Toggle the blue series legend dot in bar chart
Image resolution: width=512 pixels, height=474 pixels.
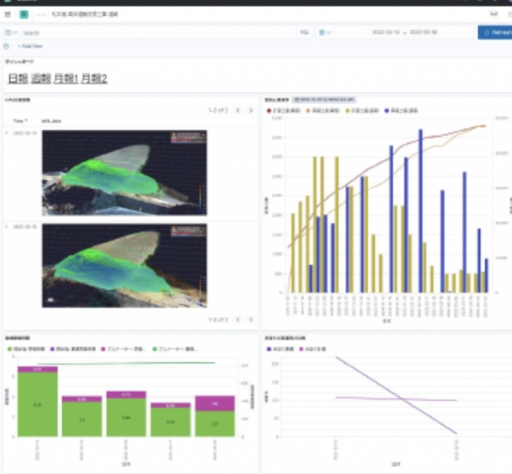click(x=387, y=111)
